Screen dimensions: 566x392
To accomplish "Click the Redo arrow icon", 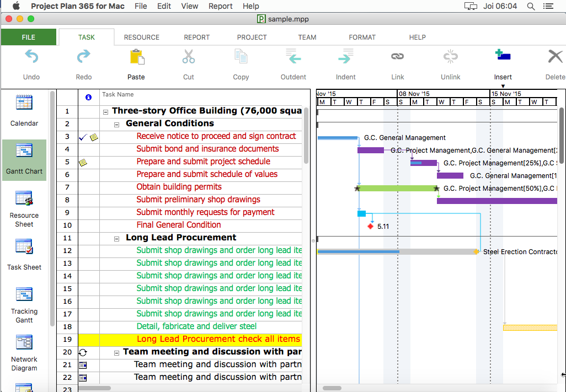I will click(x=84, y=57).
